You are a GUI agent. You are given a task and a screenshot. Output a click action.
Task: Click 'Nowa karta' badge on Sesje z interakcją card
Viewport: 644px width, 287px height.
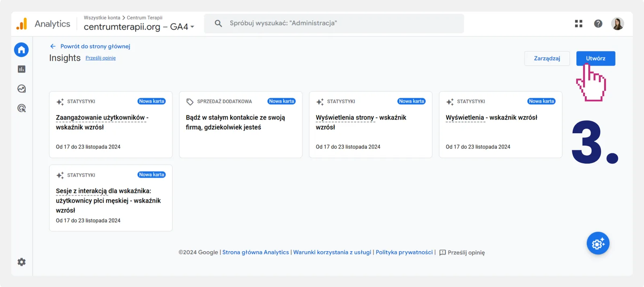(x=152, y=175)
